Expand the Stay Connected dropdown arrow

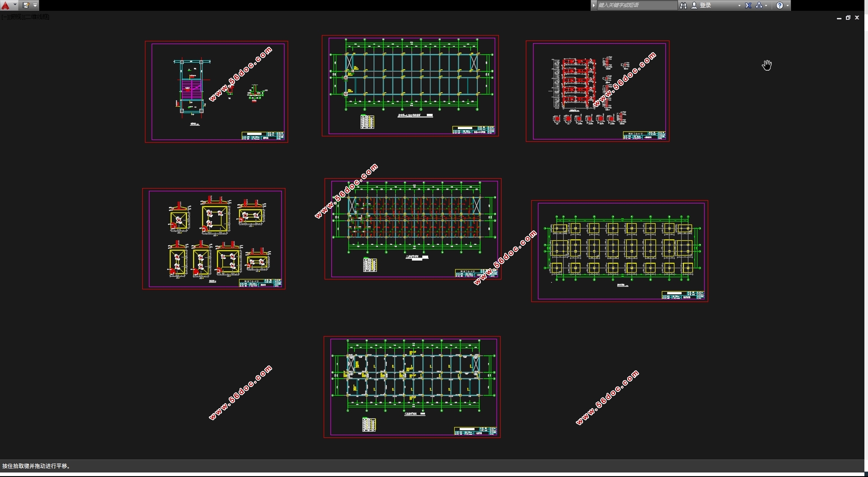(766, 5)
